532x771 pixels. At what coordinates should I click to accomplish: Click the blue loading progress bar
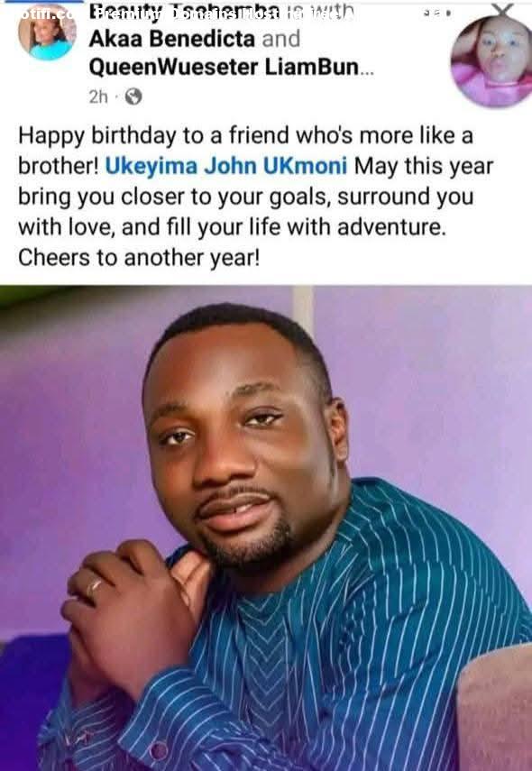pyautogui.click(x=41, y=2)
